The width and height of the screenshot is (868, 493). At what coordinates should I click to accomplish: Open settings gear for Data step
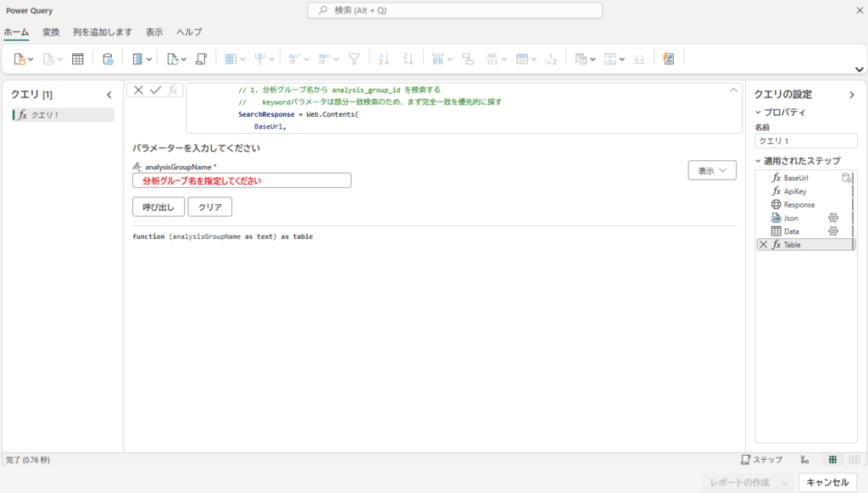(833, 231)
